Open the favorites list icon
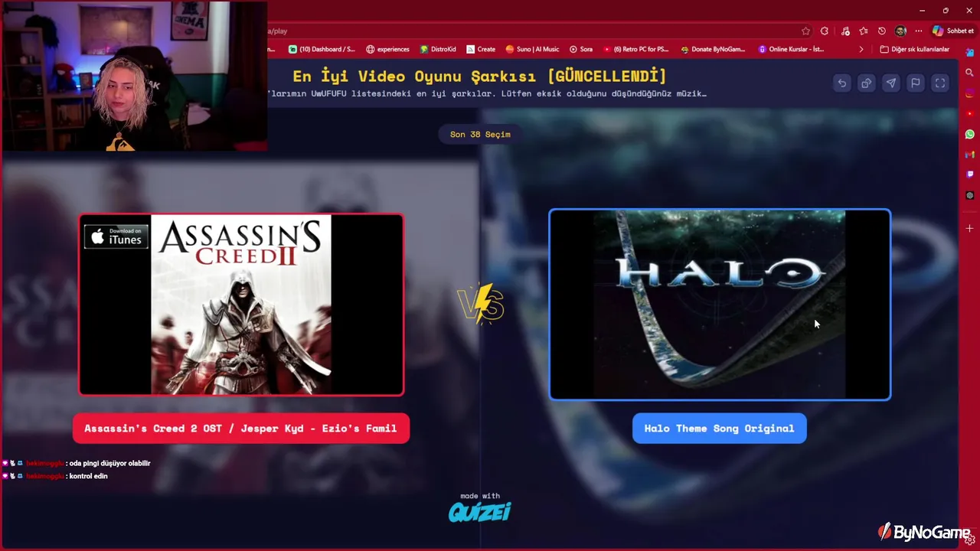The height and width of the screenshot is (551, 980). tap(864, 31)
